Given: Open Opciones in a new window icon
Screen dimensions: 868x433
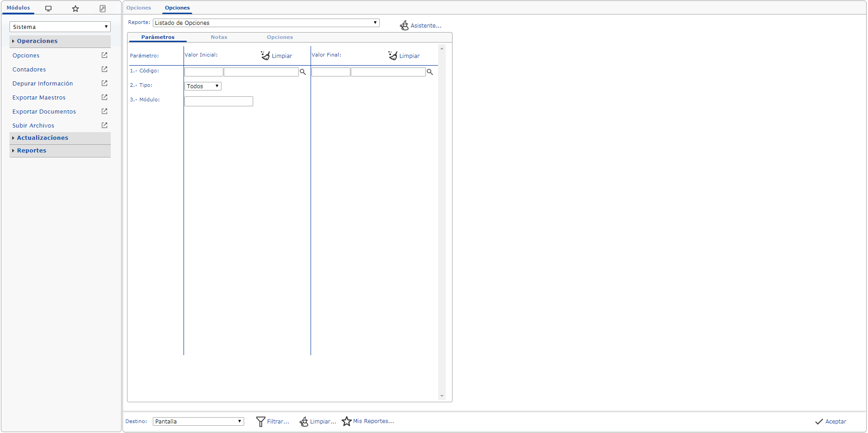Looking at the screenshot, I should (104, 55).
